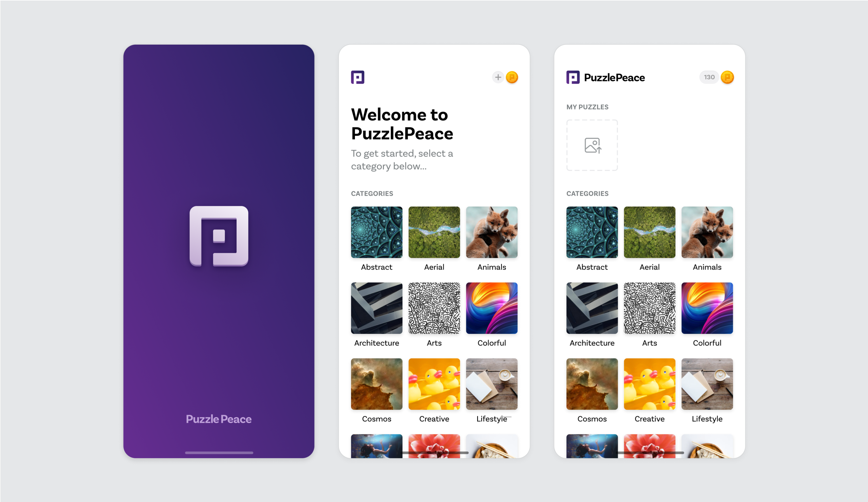Click the home indicator bar on the splash screen

[x=219, y=452]
